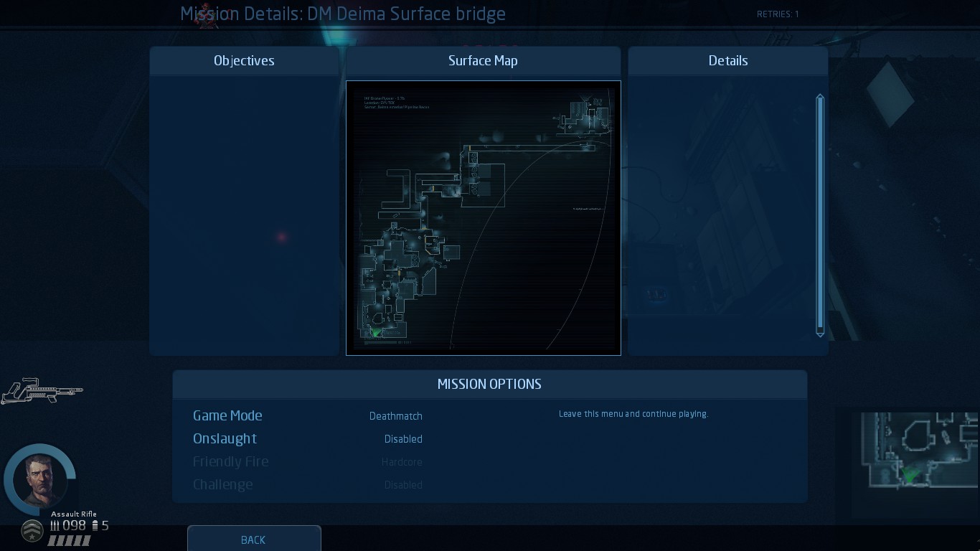The width and height of the screenshot is (980, 551).
Task: Change the Friendly Fire Hardcore value
Action: 402,462
